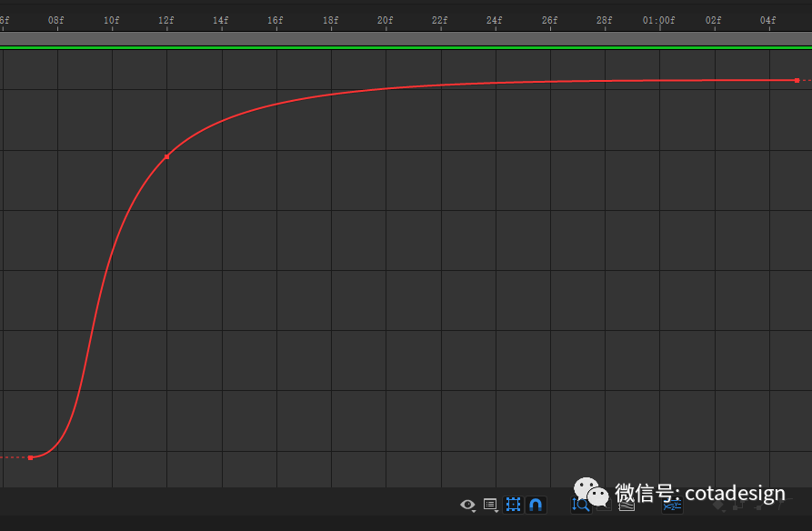Click the 18f mark on time ruler
Image resolution: width=812 pixels, height=531 pixels.
(330, 20)
